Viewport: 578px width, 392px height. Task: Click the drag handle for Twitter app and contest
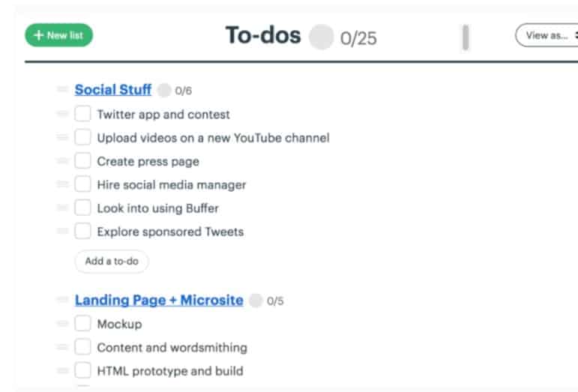62,113
